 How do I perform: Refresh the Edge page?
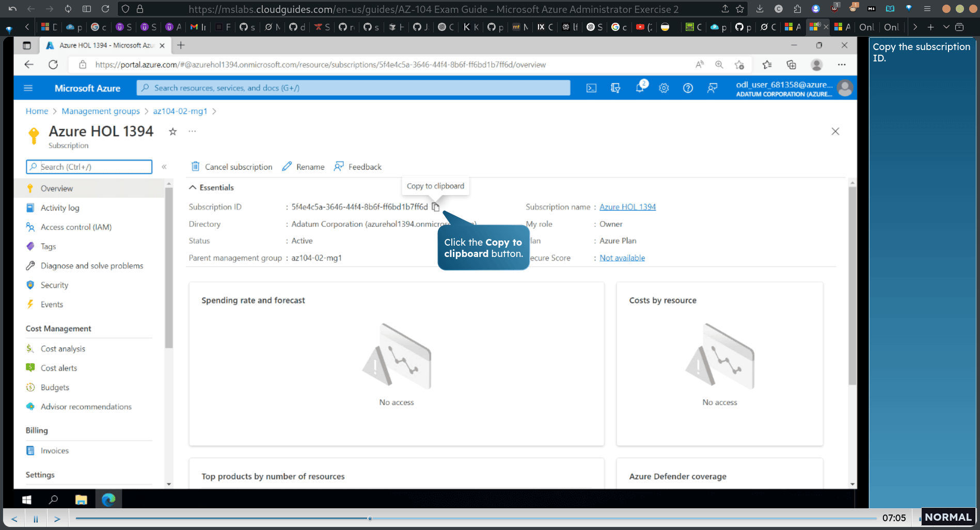[53, 65]
